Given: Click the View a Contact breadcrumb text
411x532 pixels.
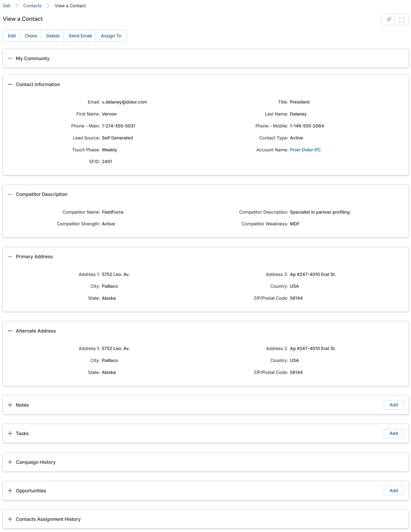Looking at the screenshot, I should (x=70, y=6).
